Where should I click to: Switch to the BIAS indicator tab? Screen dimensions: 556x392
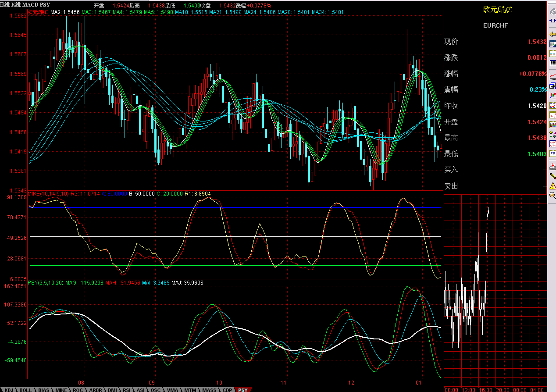click(x=44, y=390)
